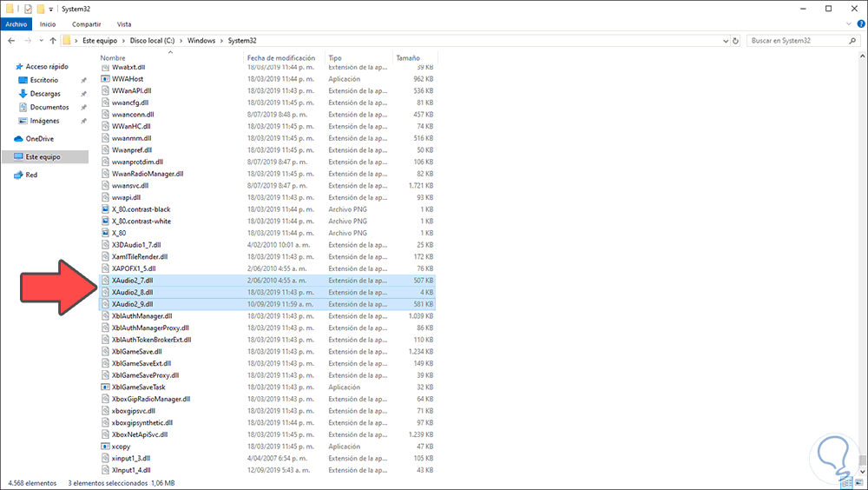Click the XblGameSaveTask application icon

(x=105, y=387)
